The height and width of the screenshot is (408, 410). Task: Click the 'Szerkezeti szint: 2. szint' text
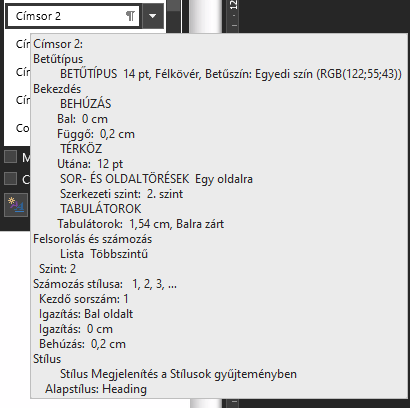[x=121, y=194]
